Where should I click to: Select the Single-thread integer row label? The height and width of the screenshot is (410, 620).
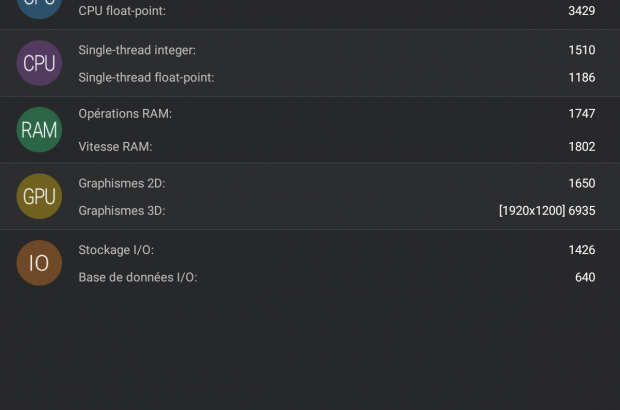[137, 50]
